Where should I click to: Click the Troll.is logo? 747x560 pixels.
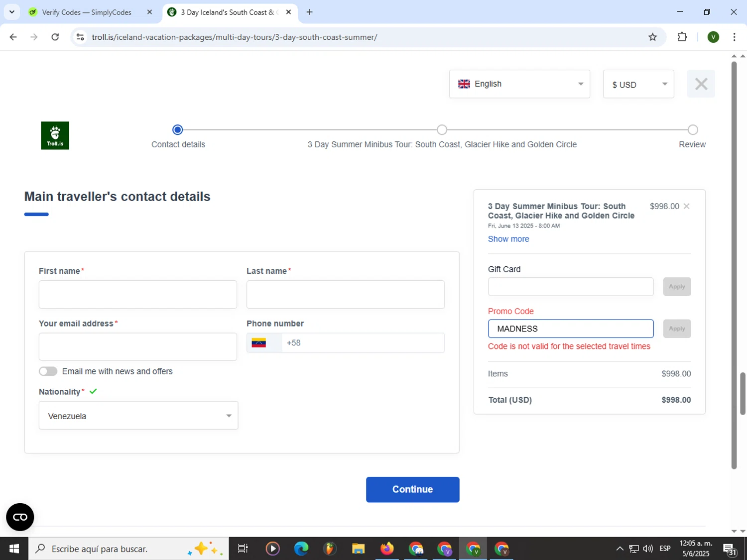coord(55,135)
